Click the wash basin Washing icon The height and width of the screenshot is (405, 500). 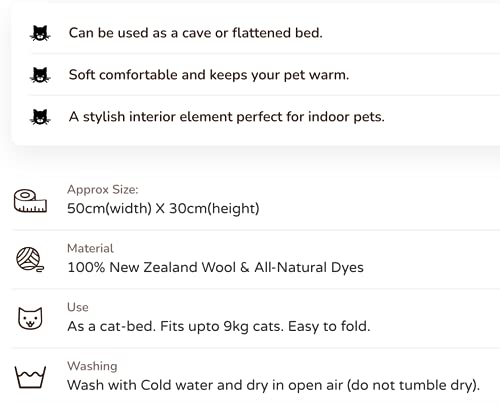pyautogui.click(x=30, y=377)
